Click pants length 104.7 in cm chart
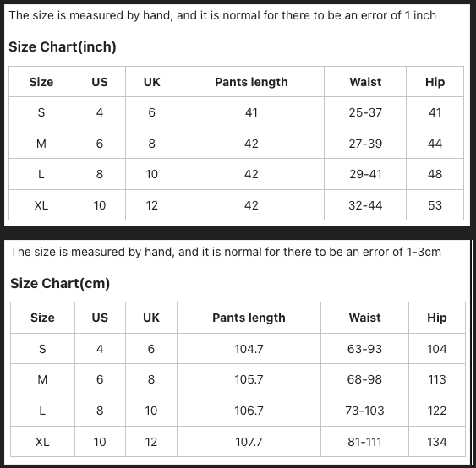476x468 pixels. (249, 349)
